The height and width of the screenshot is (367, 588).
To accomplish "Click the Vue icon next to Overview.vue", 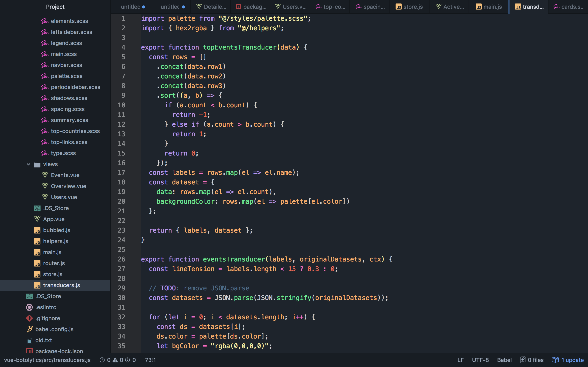I will 45,186.
